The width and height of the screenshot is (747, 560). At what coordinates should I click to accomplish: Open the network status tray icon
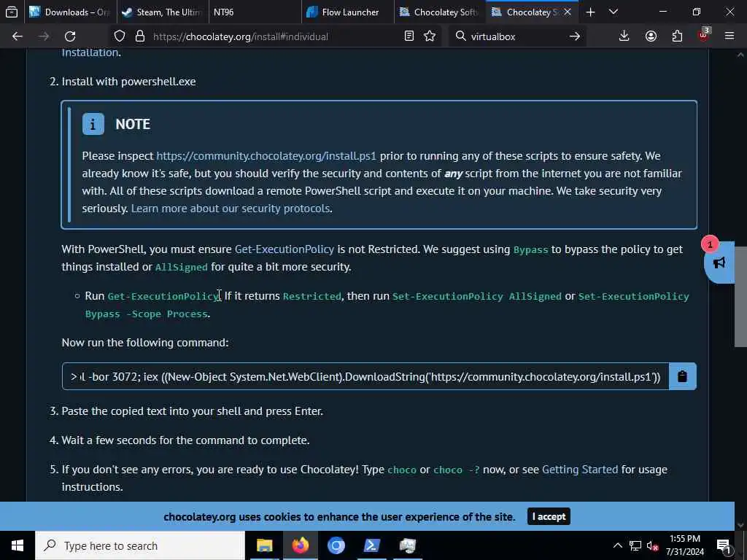635,545
